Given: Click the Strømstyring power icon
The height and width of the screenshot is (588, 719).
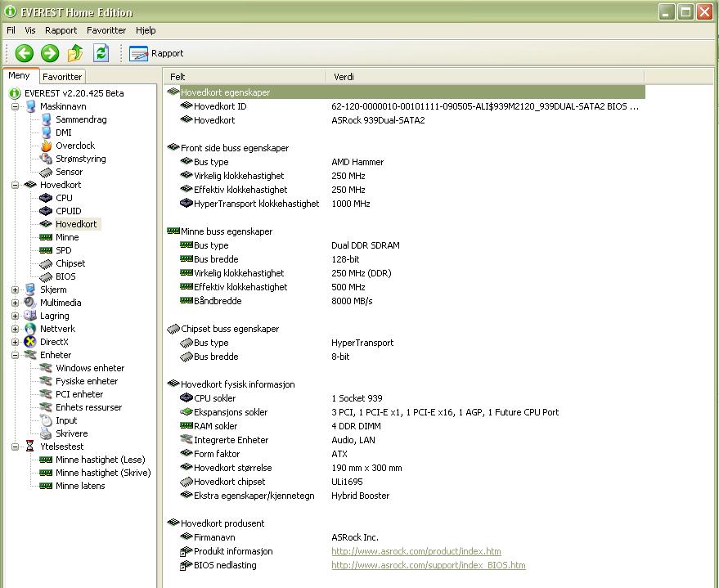Looking at the screenshot, I should pos(46,159).
